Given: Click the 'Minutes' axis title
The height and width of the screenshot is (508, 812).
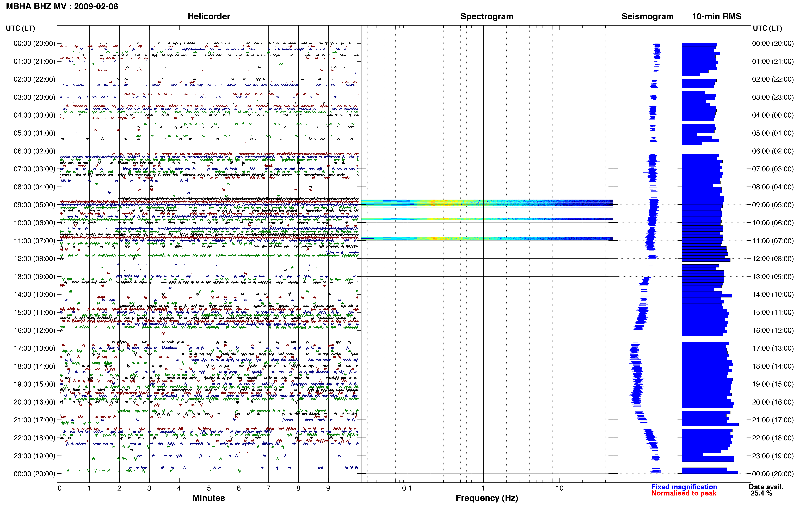Looking at the screenshot, I should [x=209, y=498].
